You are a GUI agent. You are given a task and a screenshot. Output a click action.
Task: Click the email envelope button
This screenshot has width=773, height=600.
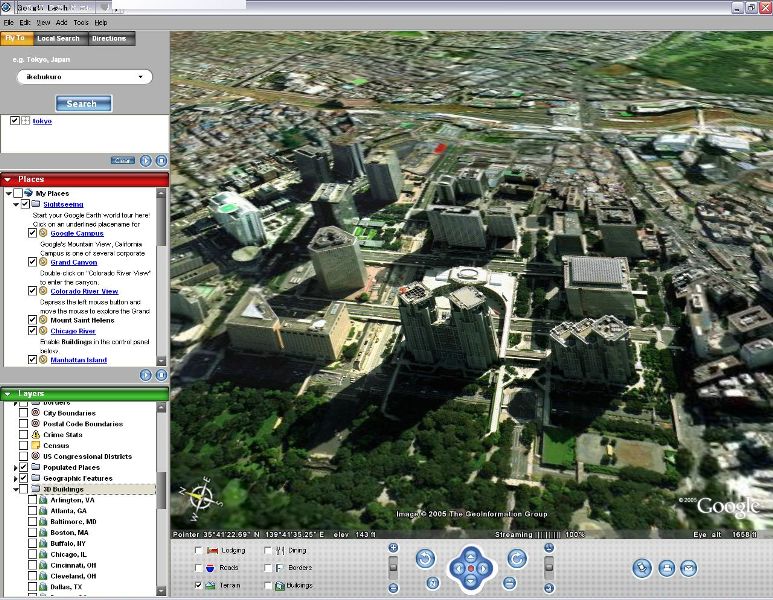click(689, 568)
